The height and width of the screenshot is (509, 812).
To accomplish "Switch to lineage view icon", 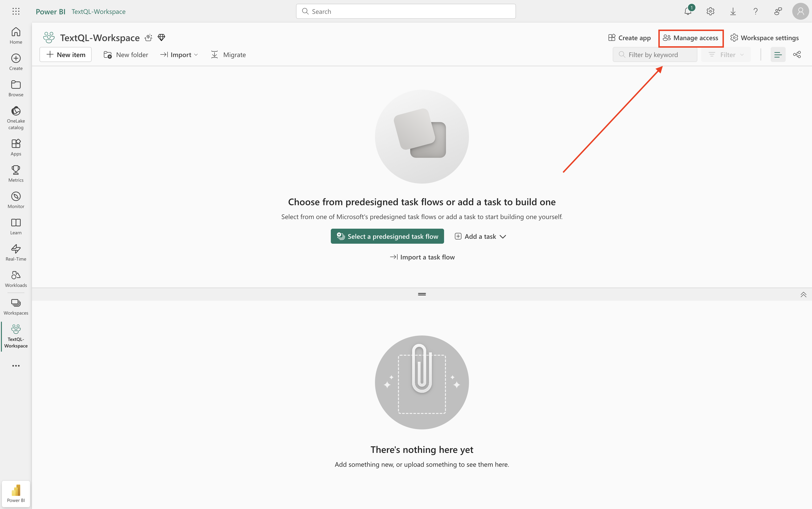I will [x=797, y=54].
